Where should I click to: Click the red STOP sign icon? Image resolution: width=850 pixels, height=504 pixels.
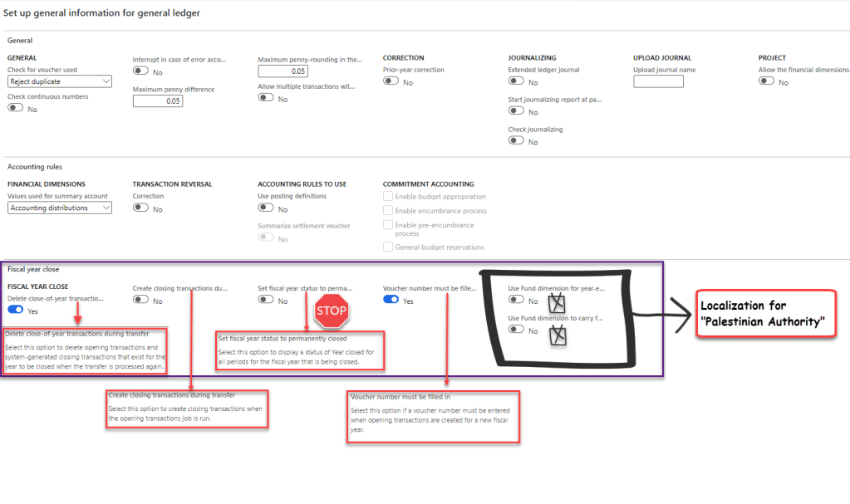(x=331, y=311)
